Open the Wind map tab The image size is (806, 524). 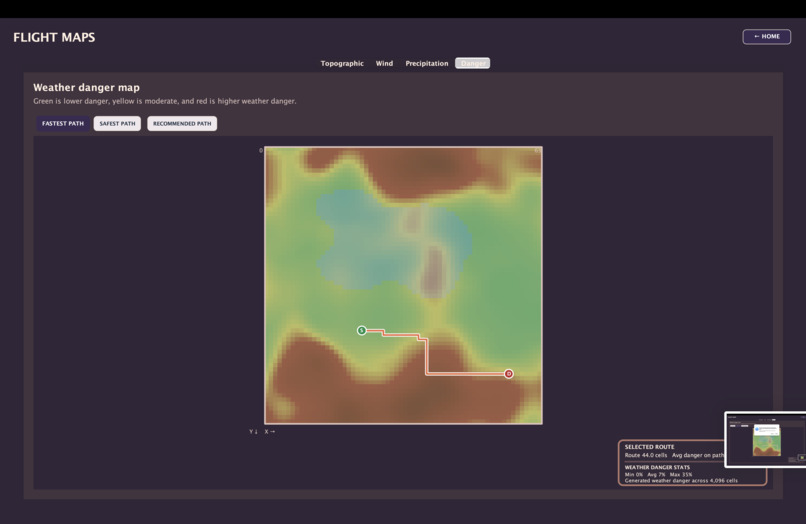[384, 63]
